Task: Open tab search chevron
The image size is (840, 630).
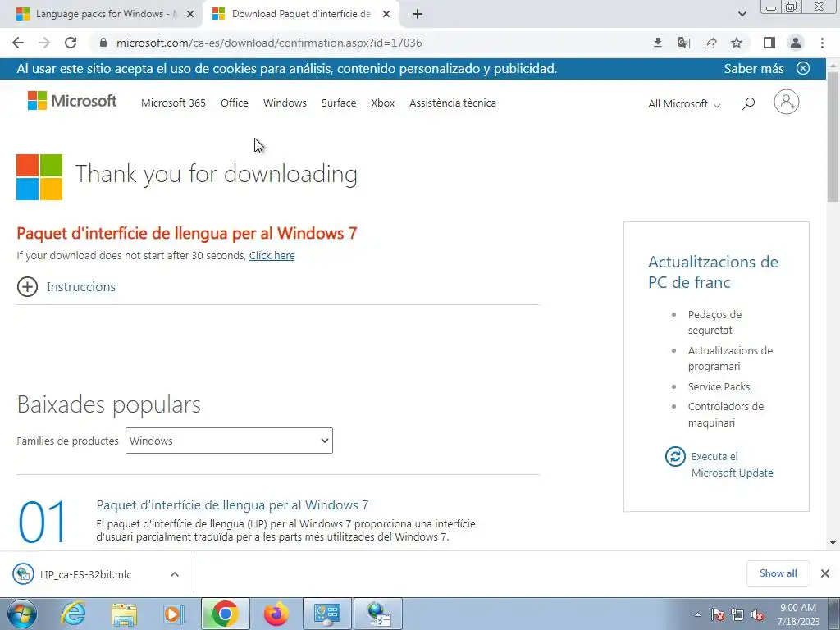Action: click(x=742, y=14)
